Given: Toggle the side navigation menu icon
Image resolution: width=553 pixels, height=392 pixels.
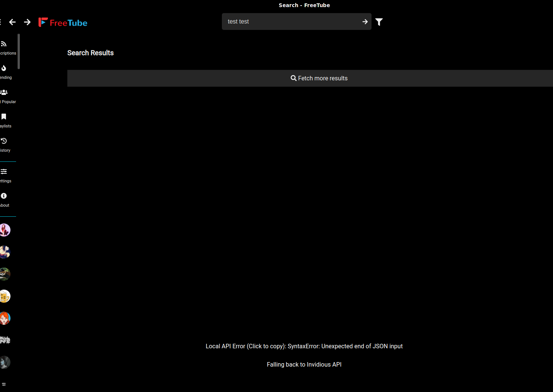Looking at the screenshot, I should point(0,22).
